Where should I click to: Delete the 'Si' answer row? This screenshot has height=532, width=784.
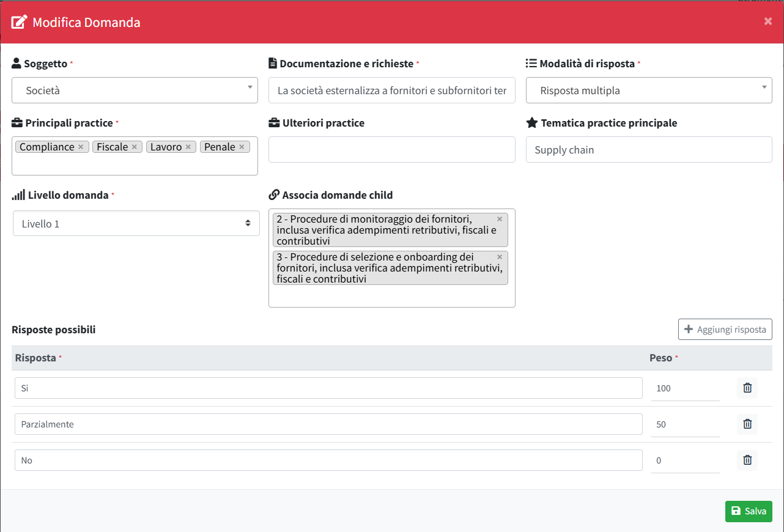coord(747,388)
